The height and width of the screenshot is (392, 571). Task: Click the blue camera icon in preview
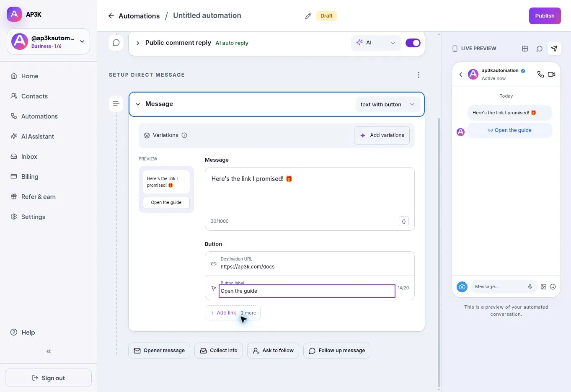click(x=462, y=287)
